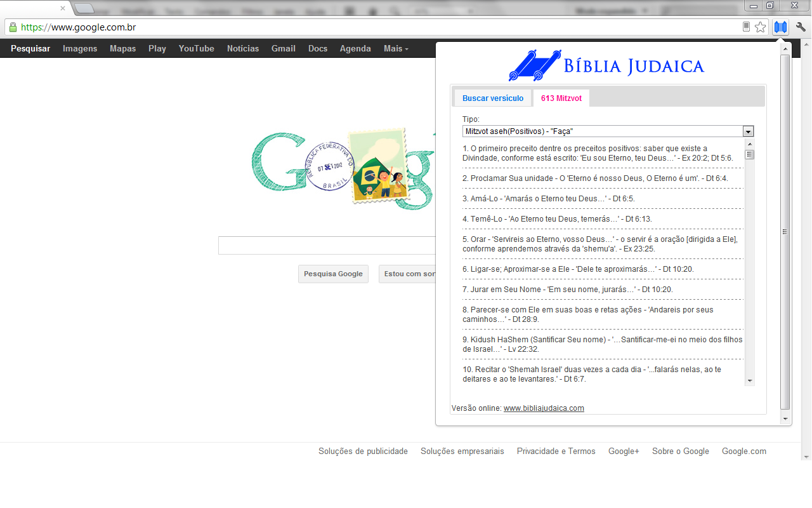Open Docs from the Google bar

click(318, 48)
